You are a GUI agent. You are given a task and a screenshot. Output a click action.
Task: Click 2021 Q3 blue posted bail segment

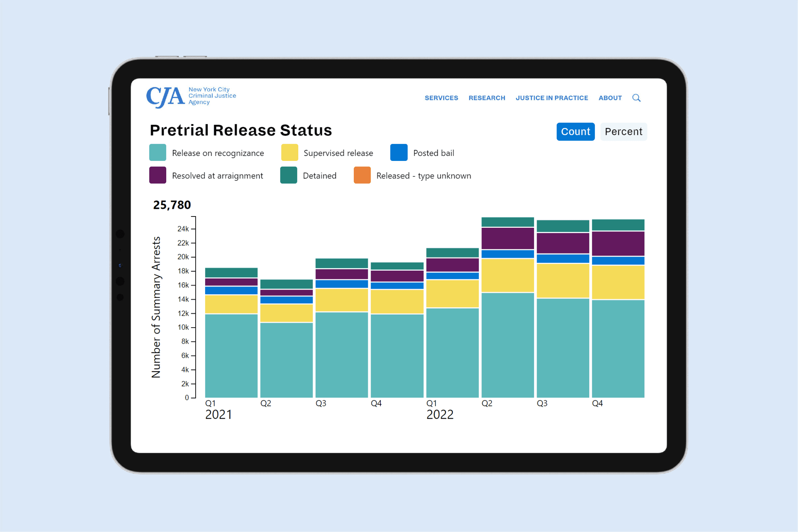342,284
